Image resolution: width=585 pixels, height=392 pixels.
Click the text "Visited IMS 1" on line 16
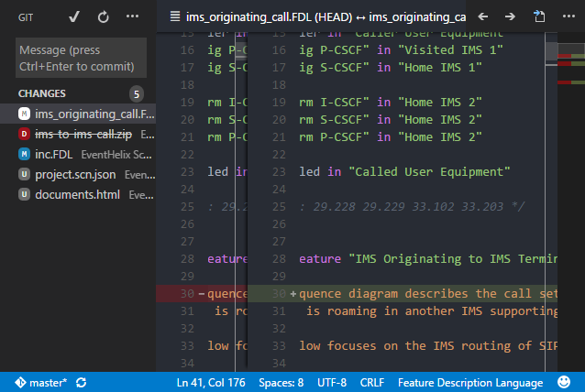point(450,50)
